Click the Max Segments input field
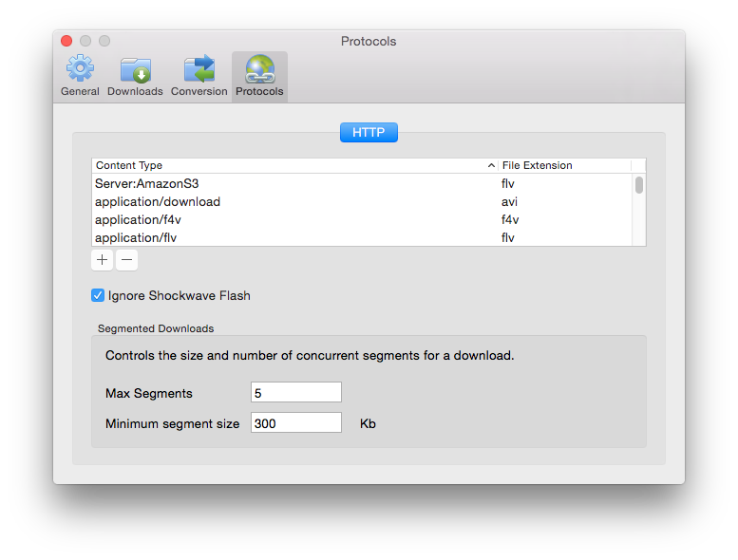738x560 pixels. click(x=296, y=392)
